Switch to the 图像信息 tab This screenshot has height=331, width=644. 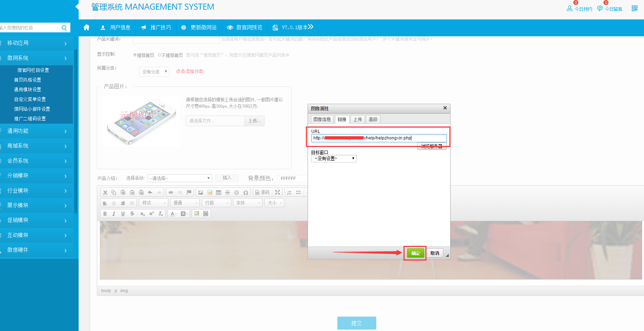322,119
